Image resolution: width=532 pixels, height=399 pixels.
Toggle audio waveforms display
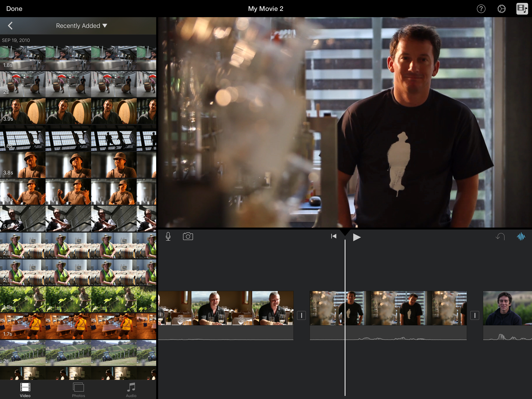click(521, 236)
